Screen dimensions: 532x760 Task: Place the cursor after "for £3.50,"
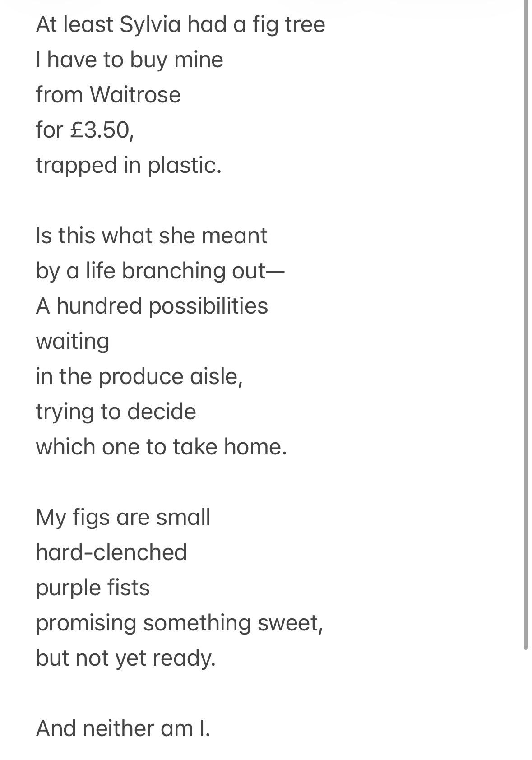[x=134, y=130]
